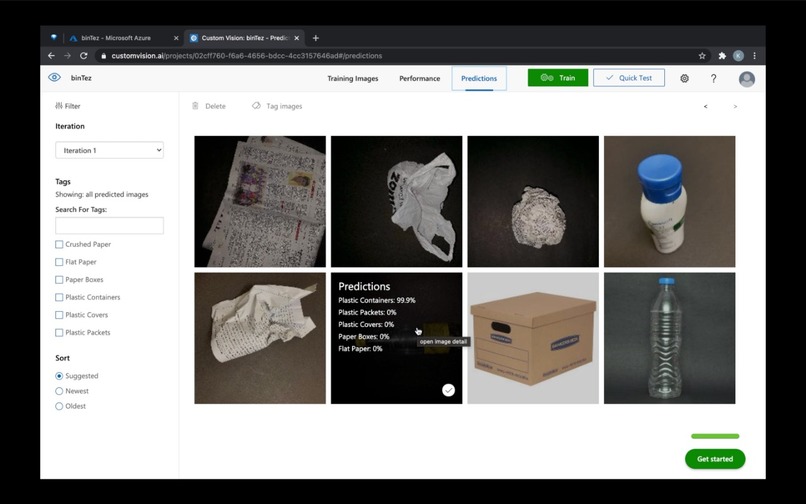Check the Crushed Paper tag
Screen dimensions: 806x504
tap(59, 244)
